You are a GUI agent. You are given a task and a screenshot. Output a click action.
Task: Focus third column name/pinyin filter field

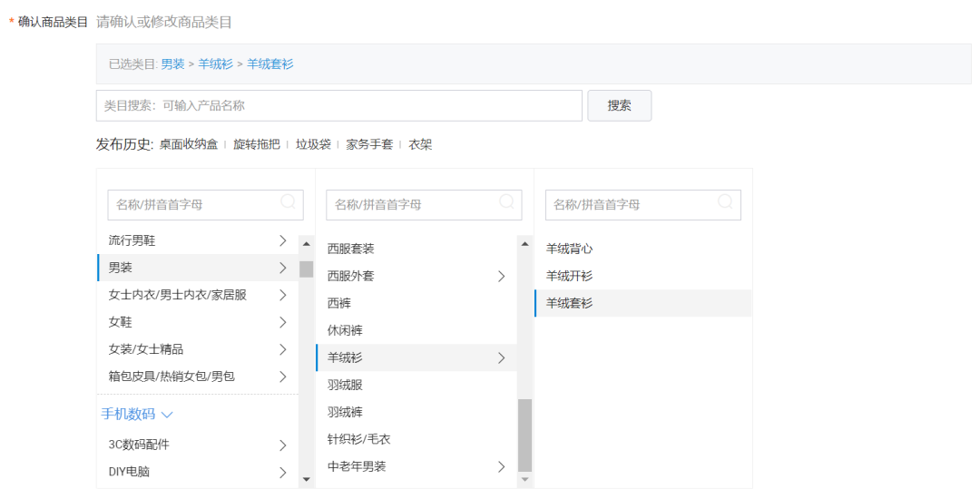pos(643,205)
